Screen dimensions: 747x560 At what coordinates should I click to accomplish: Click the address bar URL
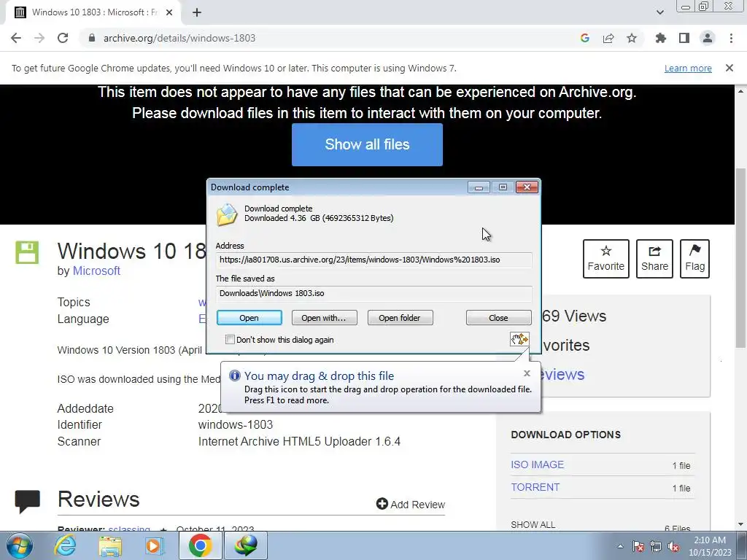click(x=179, y=38)
